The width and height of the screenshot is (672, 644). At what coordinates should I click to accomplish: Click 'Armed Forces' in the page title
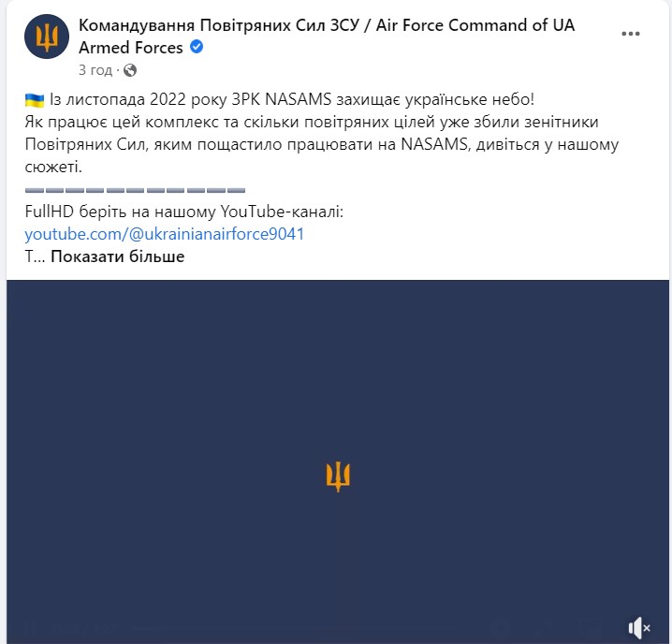[131, 48]
